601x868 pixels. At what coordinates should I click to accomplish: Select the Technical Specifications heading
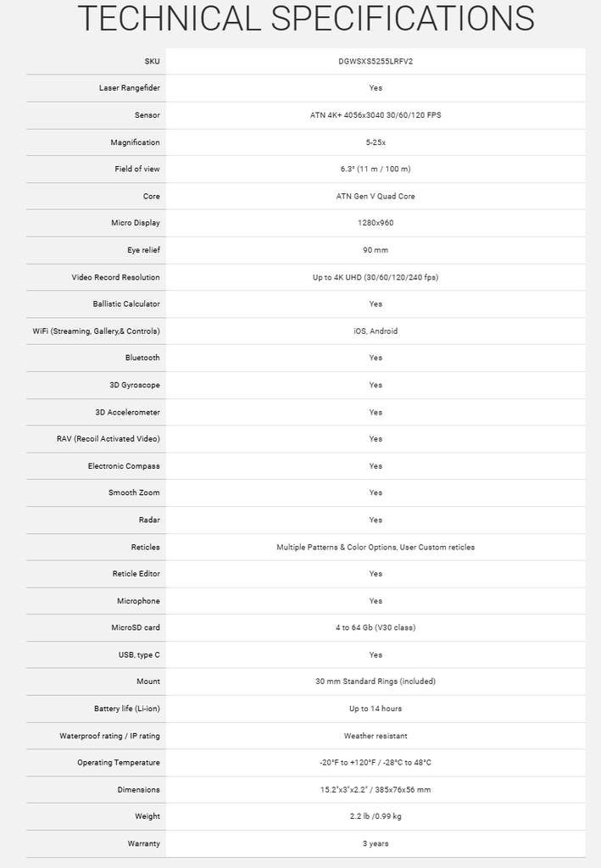[x=305, y=19]
